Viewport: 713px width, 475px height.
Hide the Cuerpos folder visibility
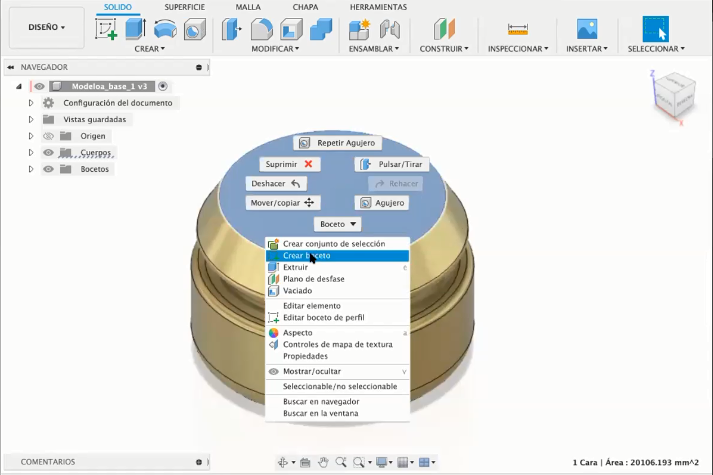click(x=48, y=152)
